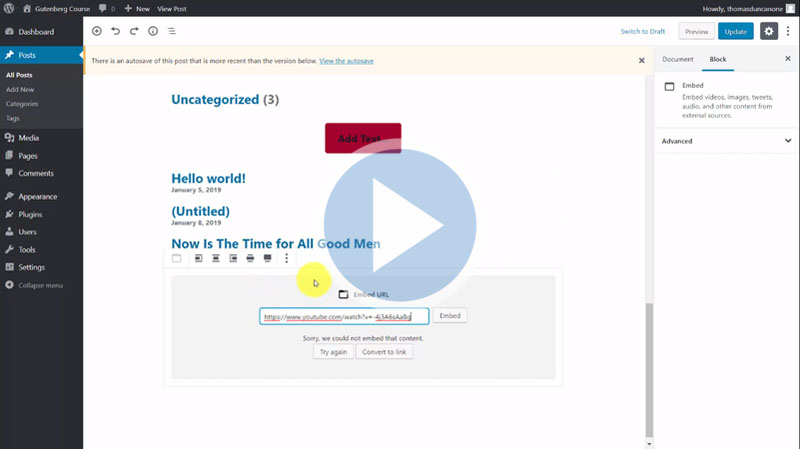The height and width of the screenshot is (449, 800).
Task: Click the embed URL input field
Action: click(343, 316)
